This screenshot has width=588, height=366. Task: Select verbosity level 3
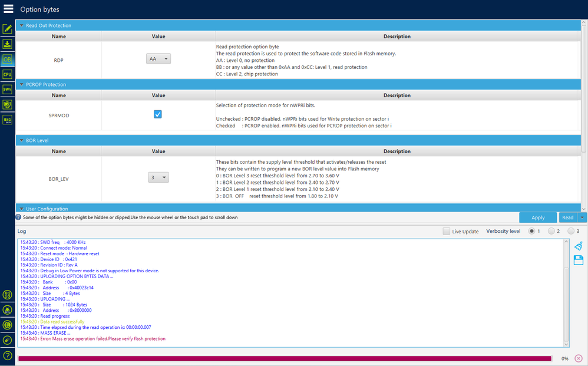click(571, 231)
